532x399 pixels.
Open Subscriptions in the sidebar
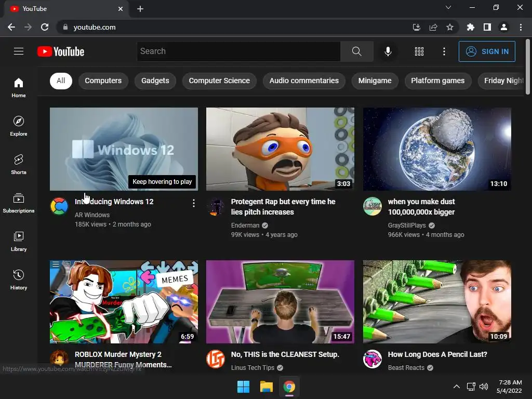[19, 203]
